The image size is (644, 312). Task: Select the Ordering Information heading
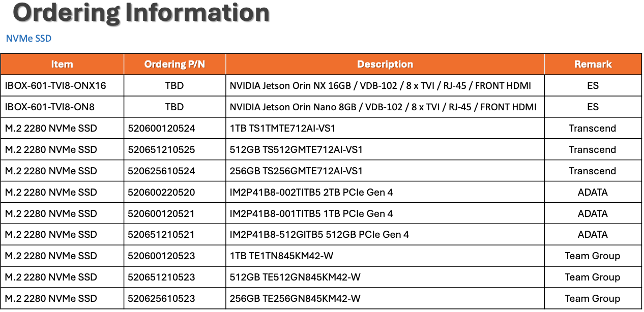click(x=141, y=12)
